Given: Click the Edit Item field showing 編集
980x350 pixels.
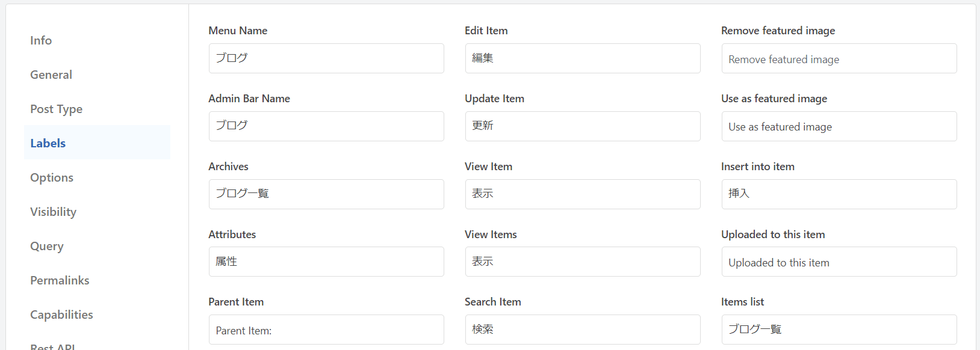Looking at the screenshot, I should (x=582, y=58).
